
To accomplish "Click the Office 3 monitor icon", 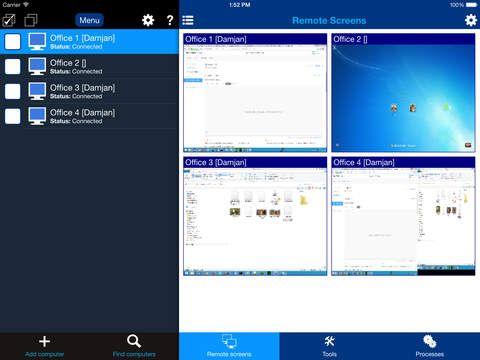I will coord(37,91).
